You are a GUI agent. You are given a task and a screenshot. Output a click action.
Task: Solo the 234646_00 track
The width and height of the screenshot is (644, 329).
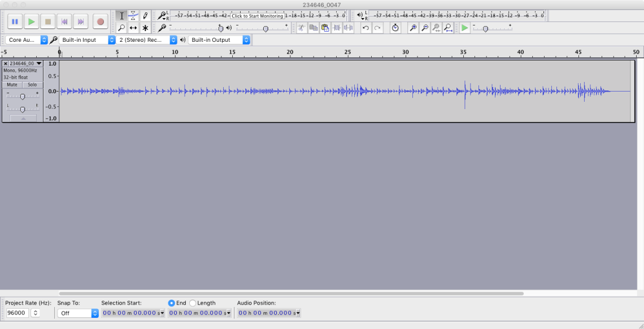pos(32,85)
